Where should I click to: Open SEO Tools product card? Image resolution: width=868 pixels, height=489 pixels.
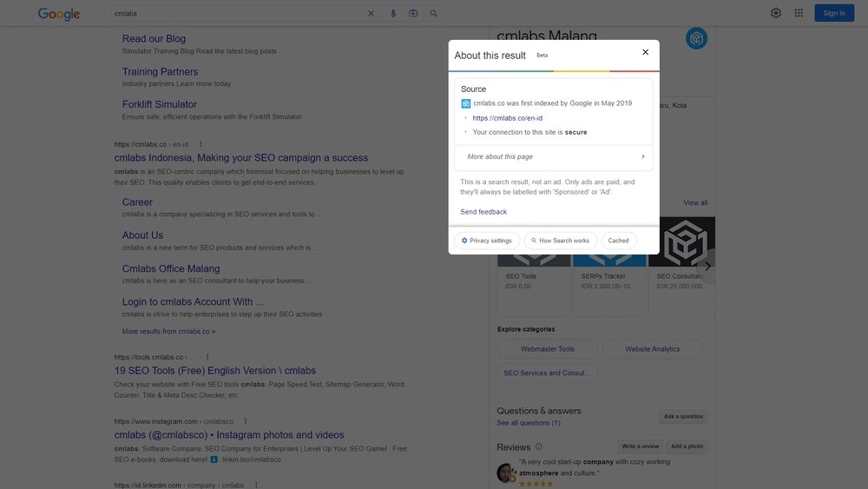click(x=534, y=285)
